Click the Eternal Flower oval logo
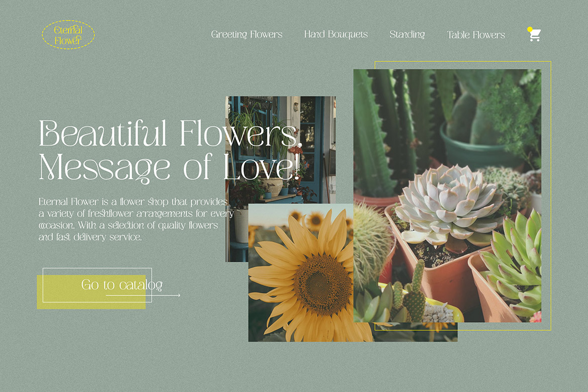This screenshot has width=588, height=392. pyautogui.click(x=68, y=35)
